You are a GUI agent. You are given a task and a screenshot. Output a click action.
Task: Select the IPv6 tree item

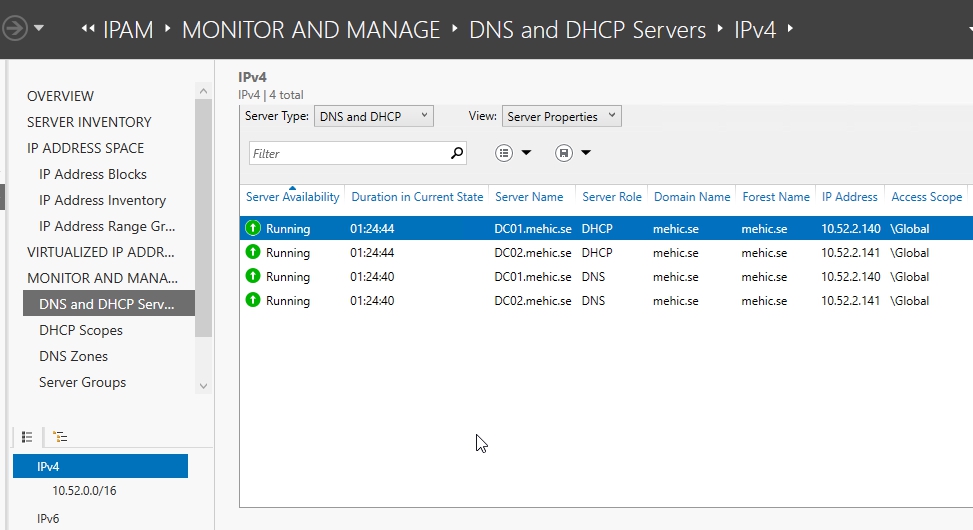[49, 518]
